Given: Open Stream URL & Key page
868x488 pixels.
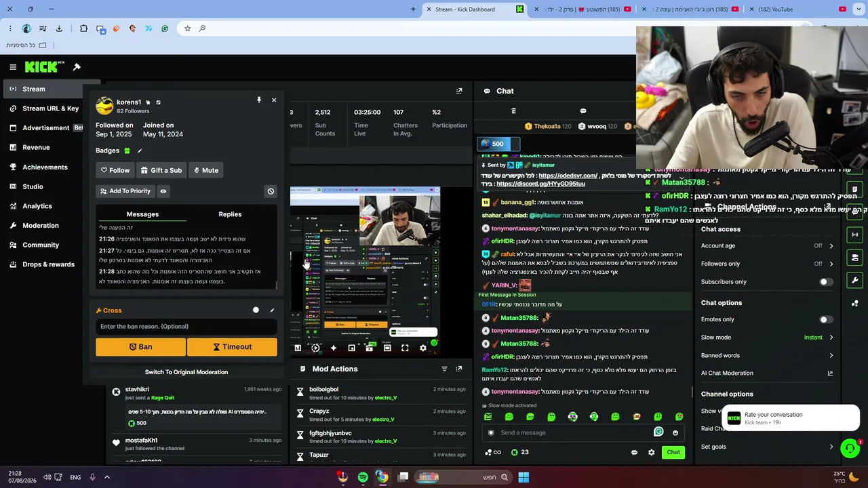Looking at the screenshot, I should 44,108.
